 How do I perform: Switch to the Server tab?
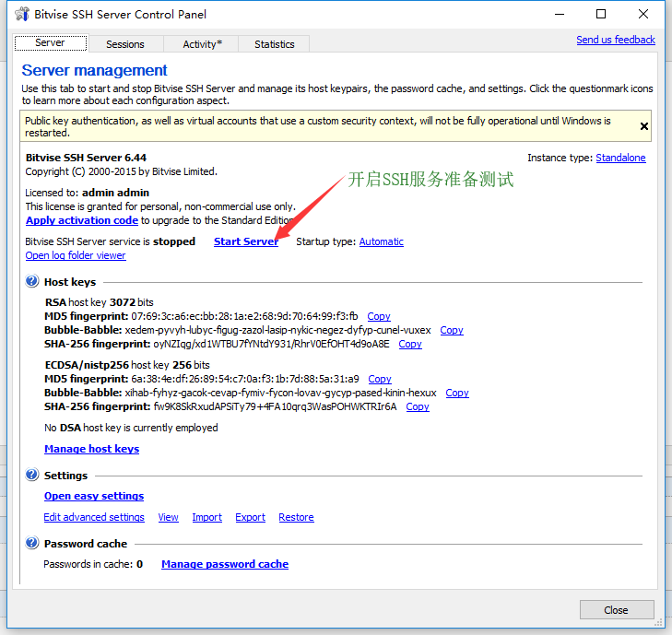(x=50, y=42)
